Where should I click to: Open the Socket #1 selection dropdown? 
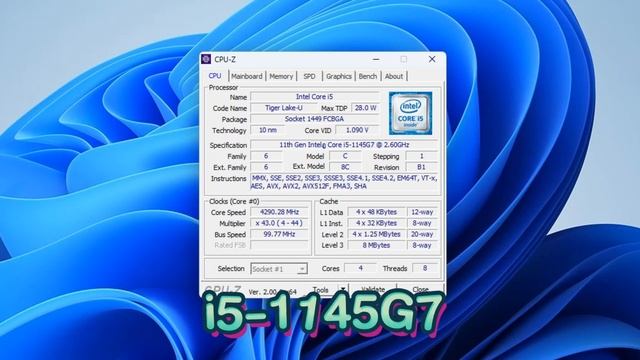[x=279, y=269]
